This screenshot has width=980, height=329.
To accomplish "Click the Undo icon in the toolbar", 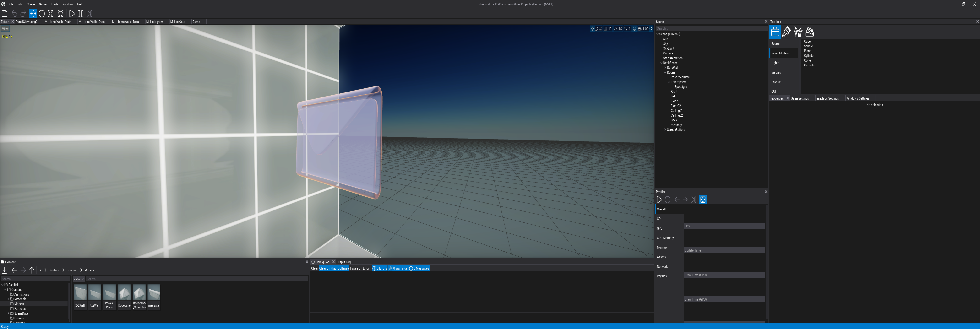I will click(14, 14).
